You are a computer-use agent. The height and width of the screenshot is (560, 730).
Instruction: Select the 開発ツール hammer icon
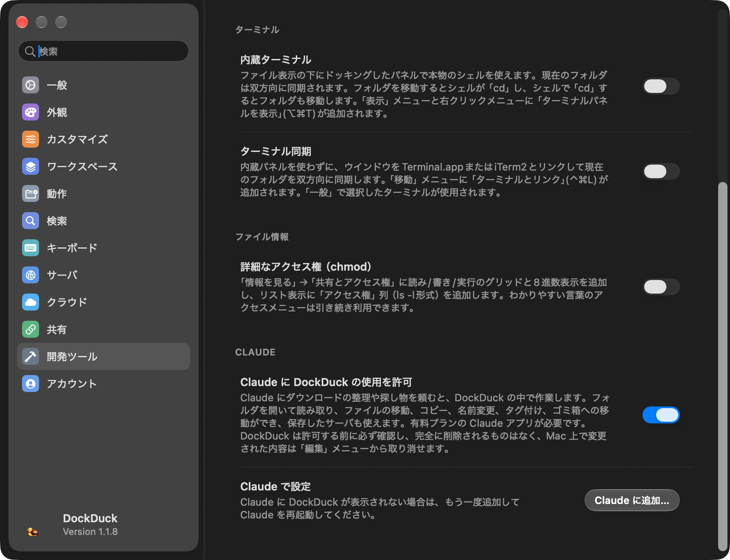click(x=31, y=357)
